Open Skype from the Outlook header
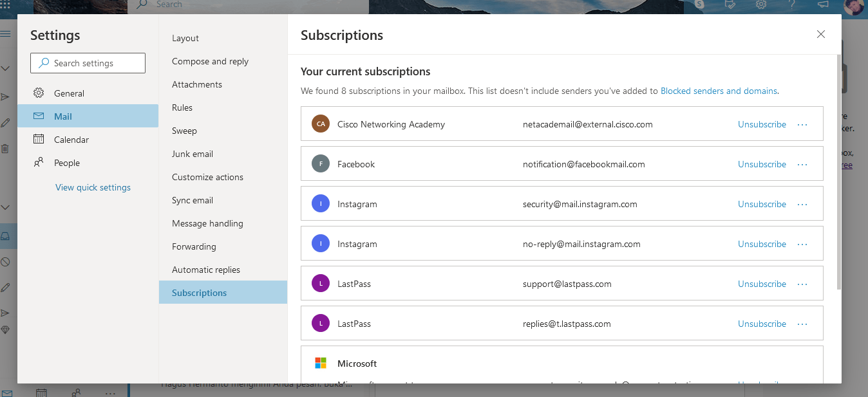This screenshot has height=397, width=868. pyautogui.click(x=700, y=4)
